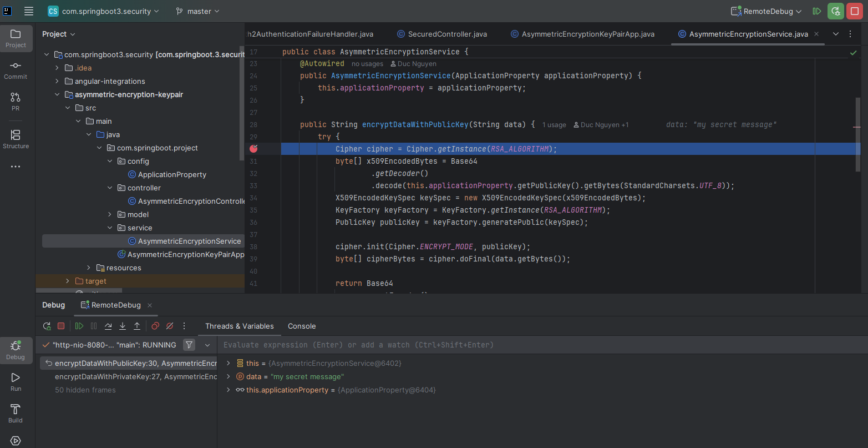Open editor tab options kebab menu
Image resolution: width=868 pixels, height=448 pixels.
(x=850, y=34)
